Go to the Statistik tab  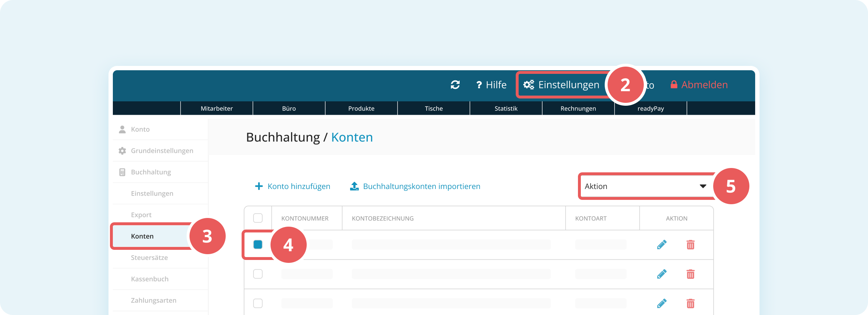click(x=506, y=108)
